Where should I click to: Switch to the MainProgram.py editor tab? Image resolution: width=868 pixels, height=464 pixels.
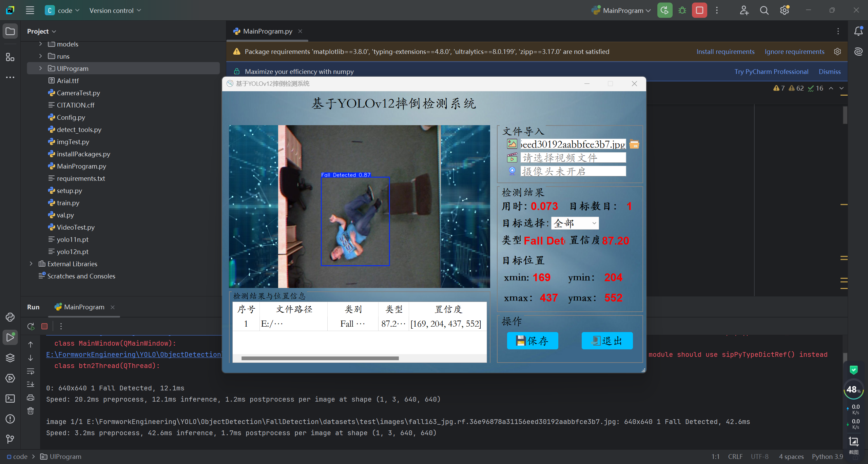click(267, 31)
